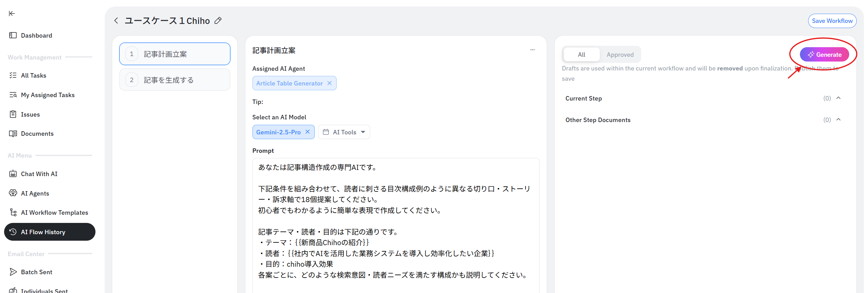Go to the AI Agents page

[35, 194]
